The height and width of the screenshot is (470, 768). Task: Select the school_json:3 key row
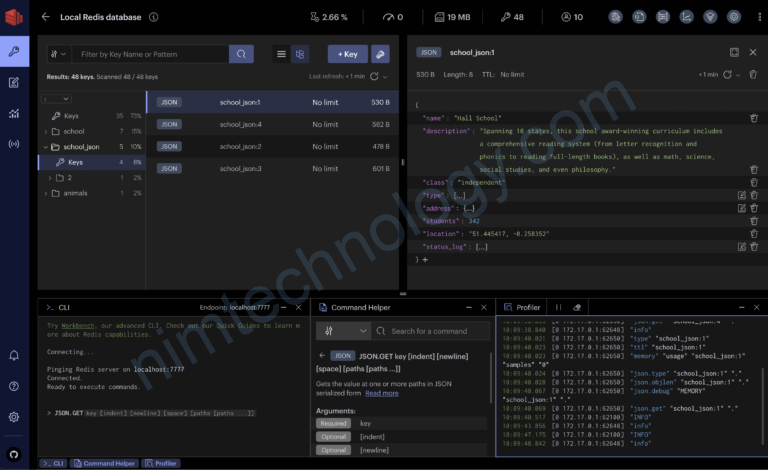point(273,168)
